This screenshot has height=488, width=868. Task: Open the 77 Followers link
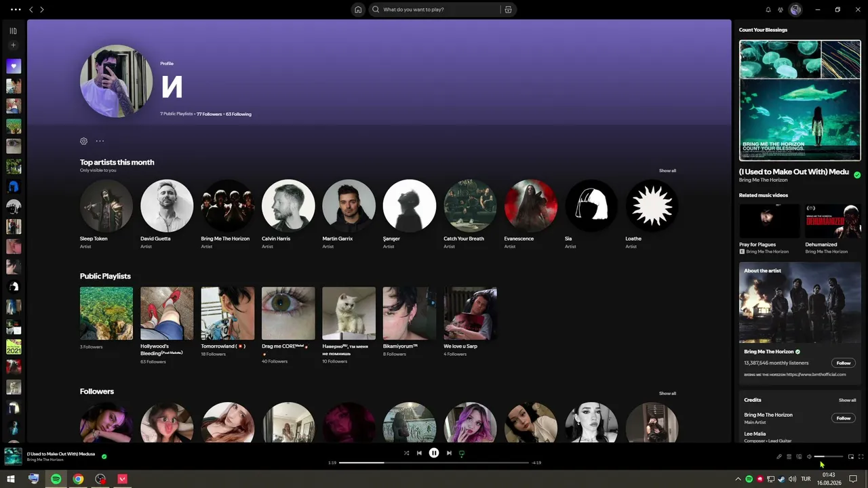(x=210, y=114)
